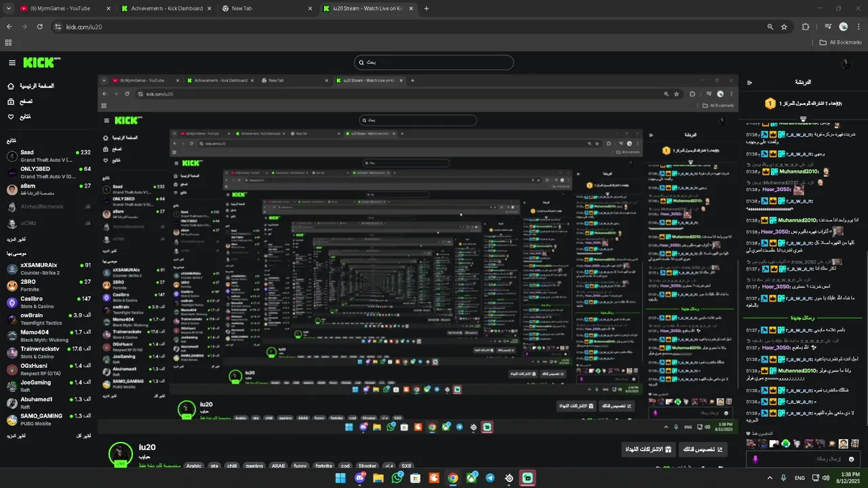Open the Chrome apps grid icon in bookmarks bar
Image resolution: width=868 pixels, height=488 pixels.
point(8,43)
